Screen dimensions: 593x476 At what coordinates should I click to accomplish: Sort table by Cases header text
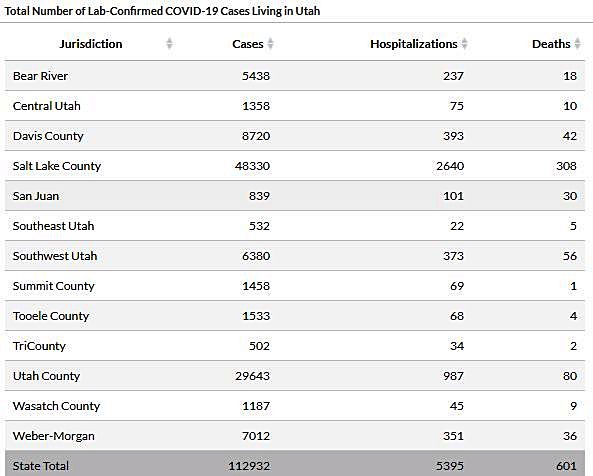coord(248,44)
